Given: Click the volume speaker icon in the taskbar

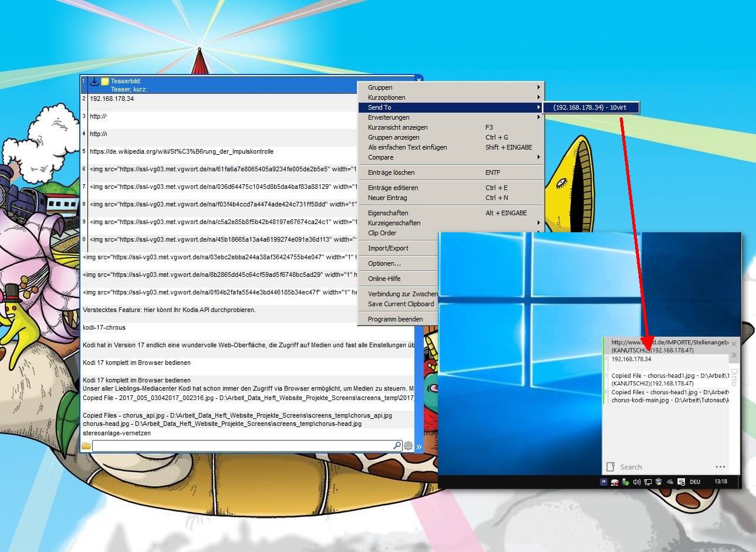Looking at the screenshot, I should (637, 482).
